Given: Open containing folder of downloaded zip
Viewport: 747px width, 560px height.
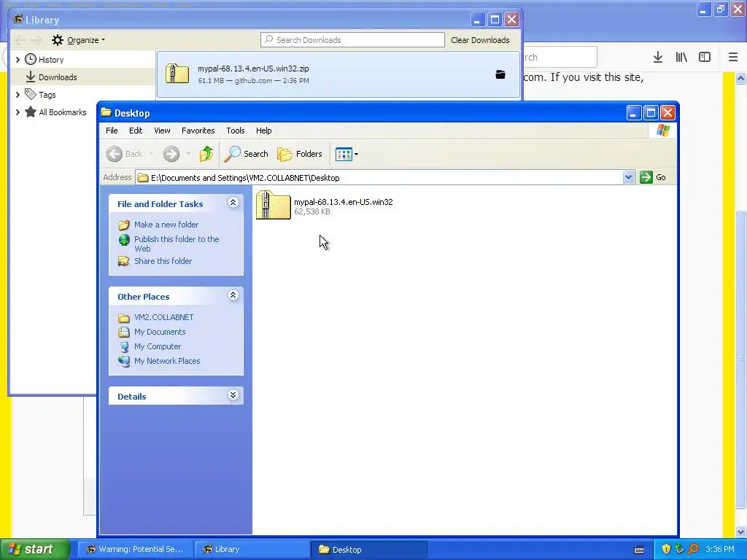Looking at the screenshot, I should pos(500,74).
